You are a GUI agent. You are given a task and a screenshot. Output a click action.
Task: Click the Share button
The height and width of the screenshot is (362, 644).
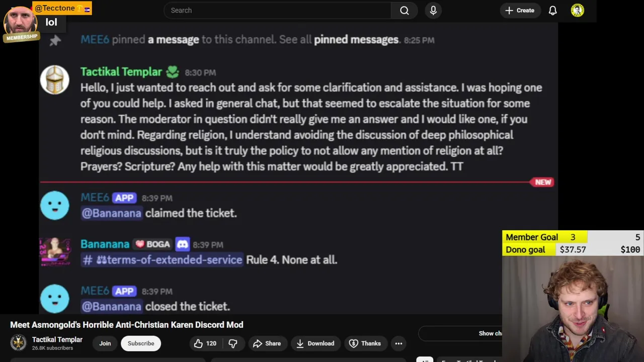point(267,343)
